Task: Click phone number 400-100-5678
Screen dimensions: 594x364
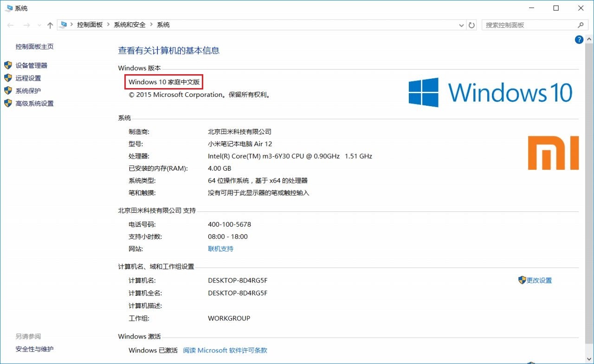Action: click(x=229, y=224)
